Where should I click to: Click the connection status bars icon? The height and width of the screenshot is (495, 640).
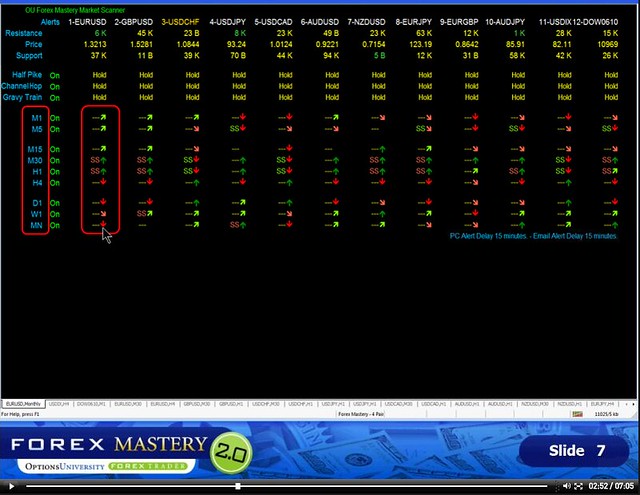coord(577,414)
